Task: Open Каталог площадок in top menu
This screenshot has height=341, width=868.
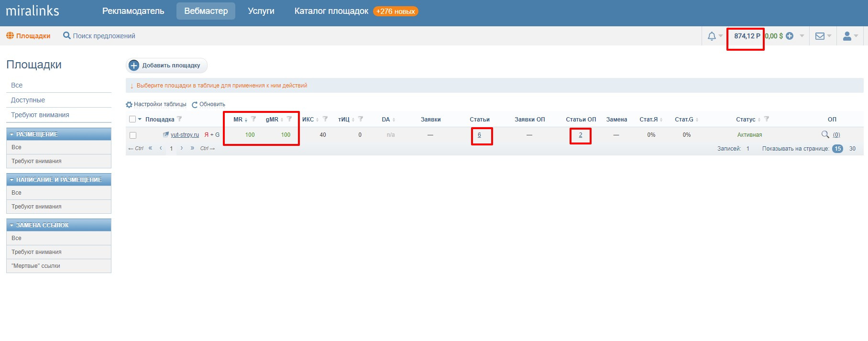Action: pyautogui.click(x=331, y=11)
